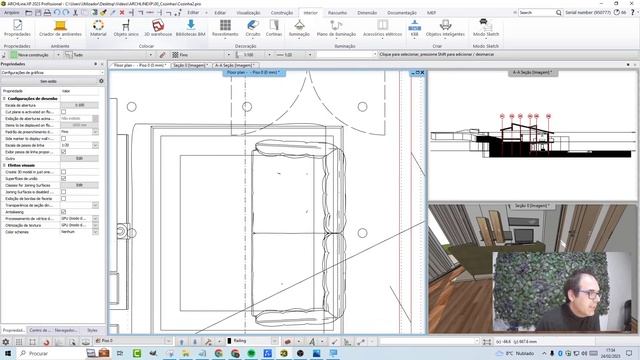Click the print icon in quick toolbar
640x360 pixels.
[47, 13]
